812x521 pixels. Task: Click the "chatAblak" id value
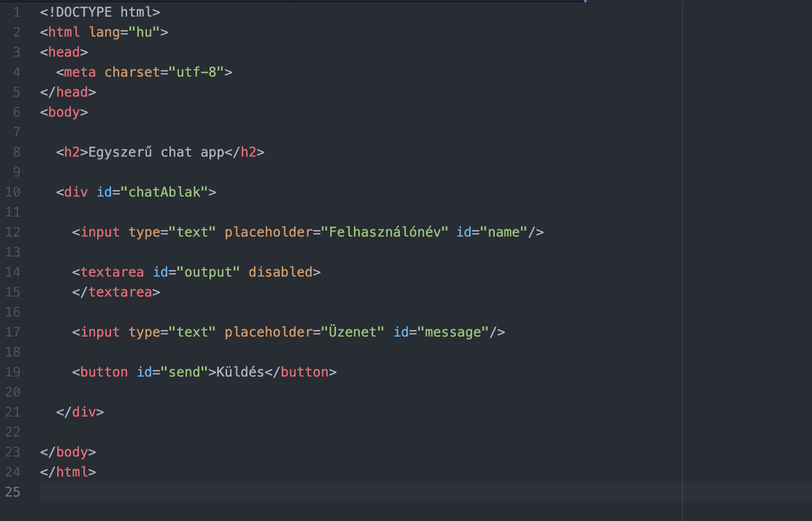[x=164, y=192]
